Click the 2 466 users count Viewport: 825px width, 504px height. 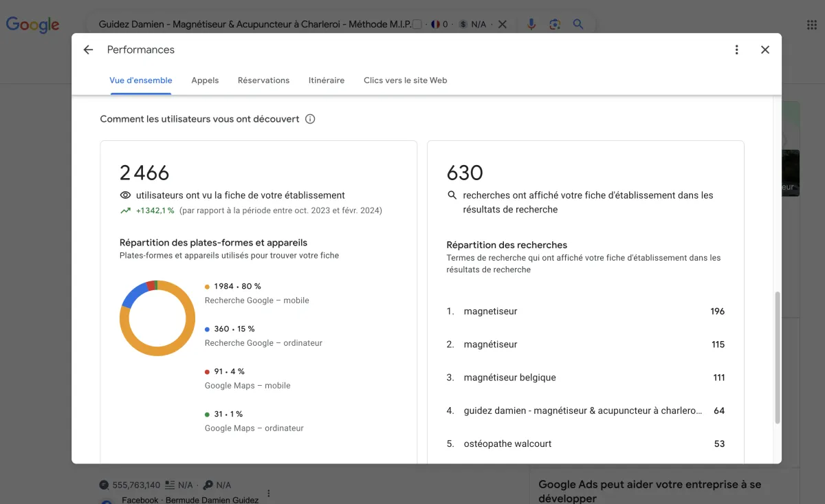(x=144, y=173)
